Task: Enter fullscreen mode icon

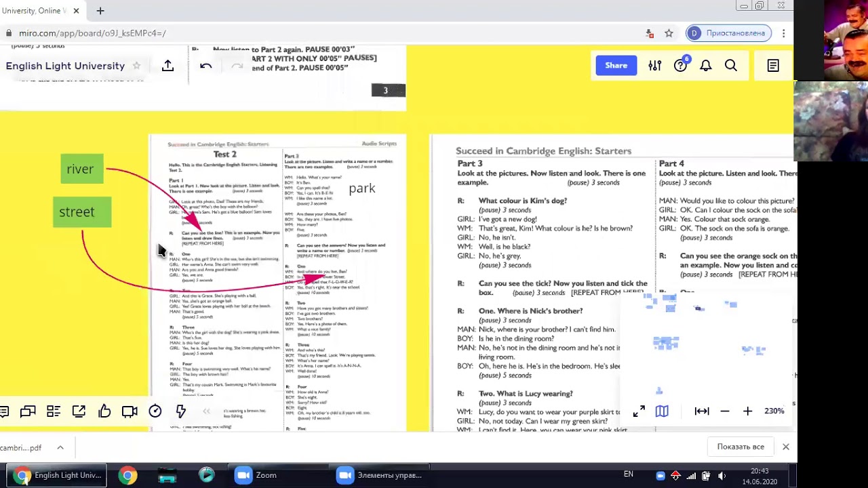Action: point(639,411)
